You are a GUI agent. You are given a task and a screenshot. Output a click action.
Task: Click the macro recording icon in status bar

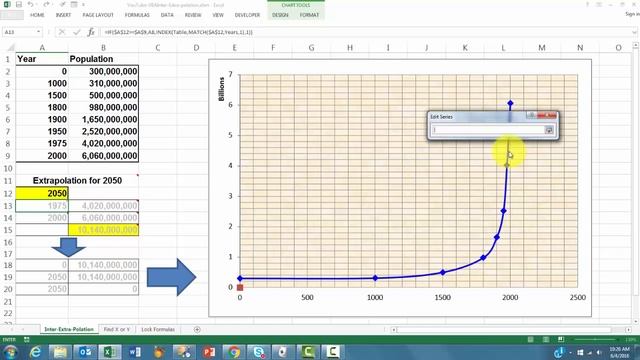[27, 340]
